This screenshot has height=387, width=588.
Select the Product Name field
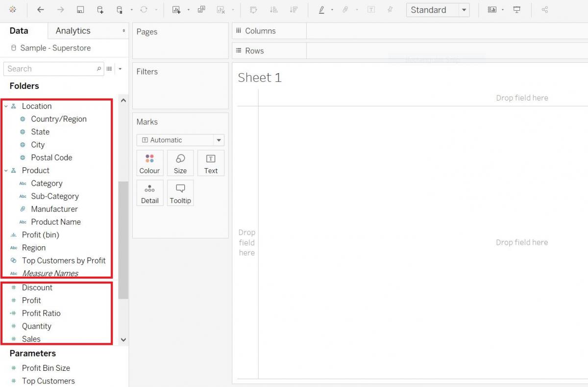tap(55, 222)
